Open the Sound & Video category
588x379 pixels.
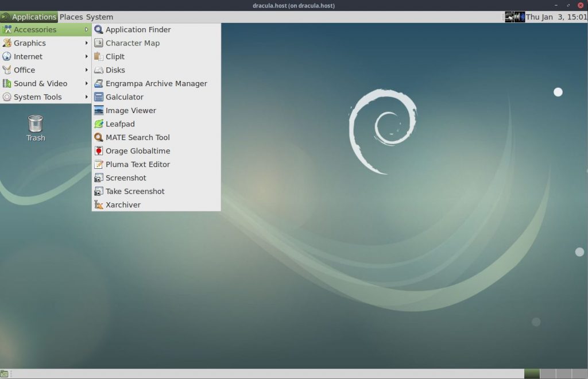(x=45, y=84)
